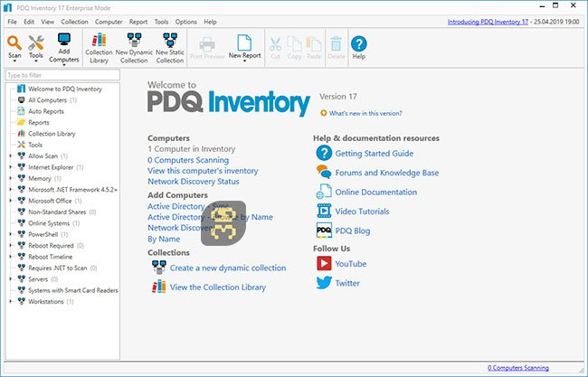Click the YouTube play icon
588x377 pixels.
click(324, 263)
